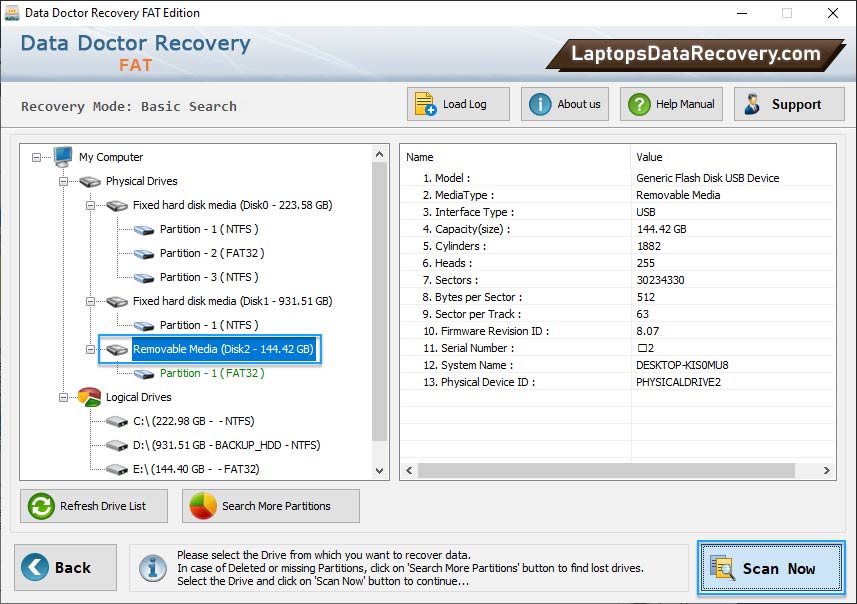Select D:\ (931.51 GB - BACKUP_HDD - NTFS)
Screen dimensions: 857x604
226,445
